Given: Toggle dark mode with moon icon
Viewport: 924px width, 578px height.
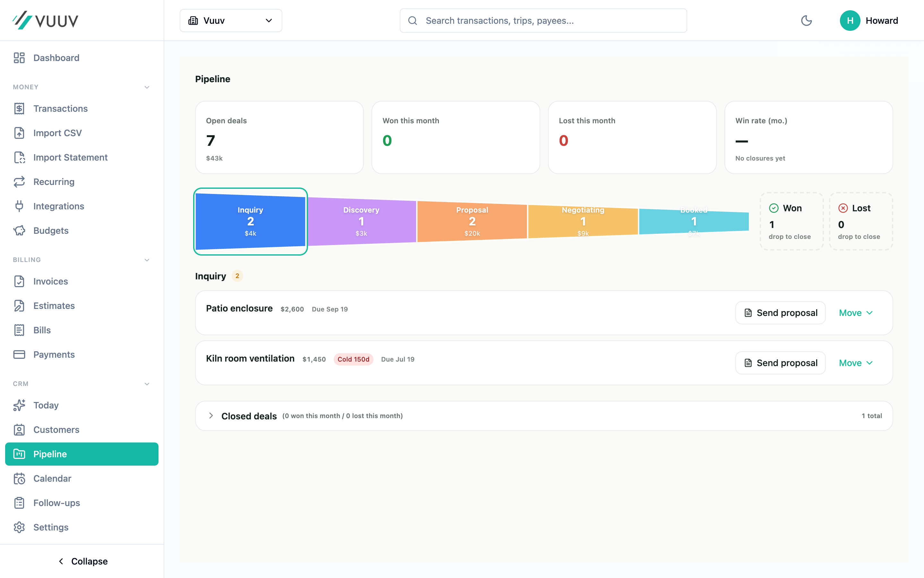Looking at the screenshot, I should pyautogui.click(x=806, y=21).
